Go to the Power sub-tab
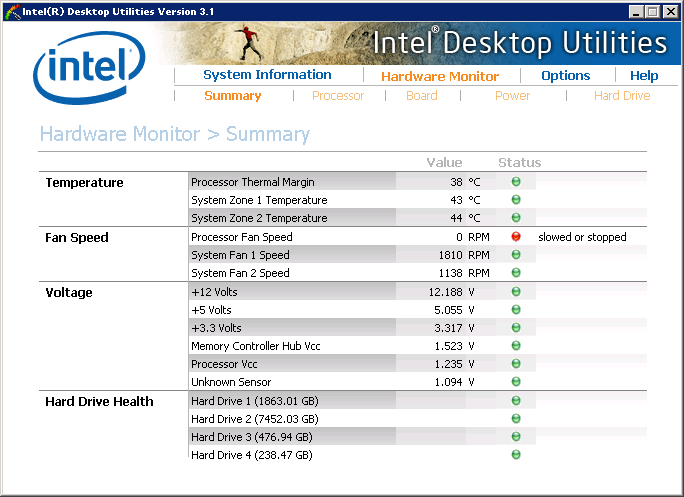The height and width of the screenshot is (497, 684). point(512,96)
